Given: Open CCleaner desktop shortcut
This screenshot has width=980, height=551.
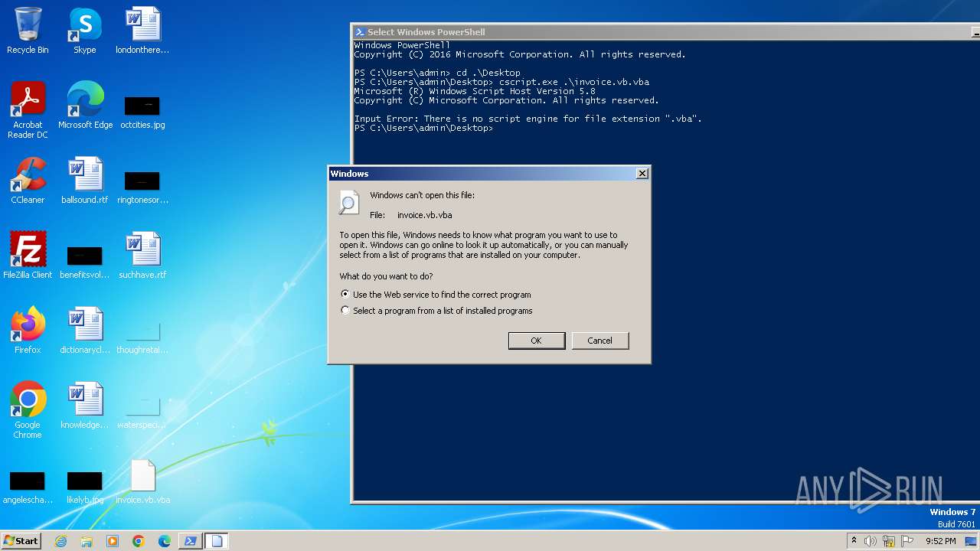Looking at the screenshot, I should point(28,181).
